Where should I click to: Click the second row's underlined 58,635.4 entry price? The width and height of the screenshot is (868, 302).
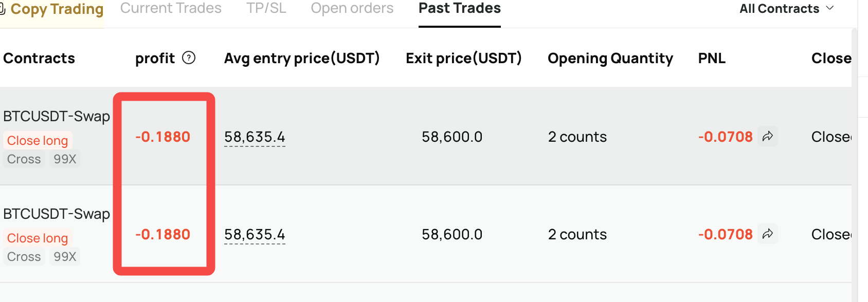pyautogui.click(x=255, y=235)
